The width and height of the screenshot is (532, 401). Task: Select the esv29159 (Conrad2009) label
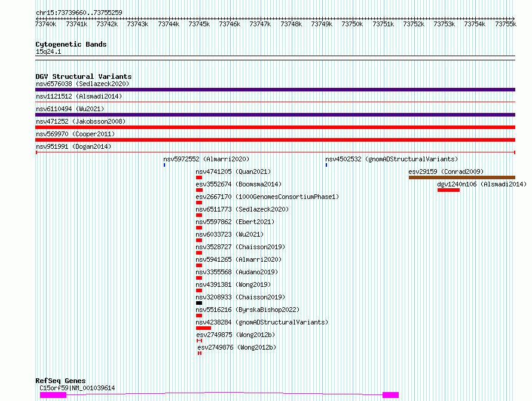tap(446, 172)
